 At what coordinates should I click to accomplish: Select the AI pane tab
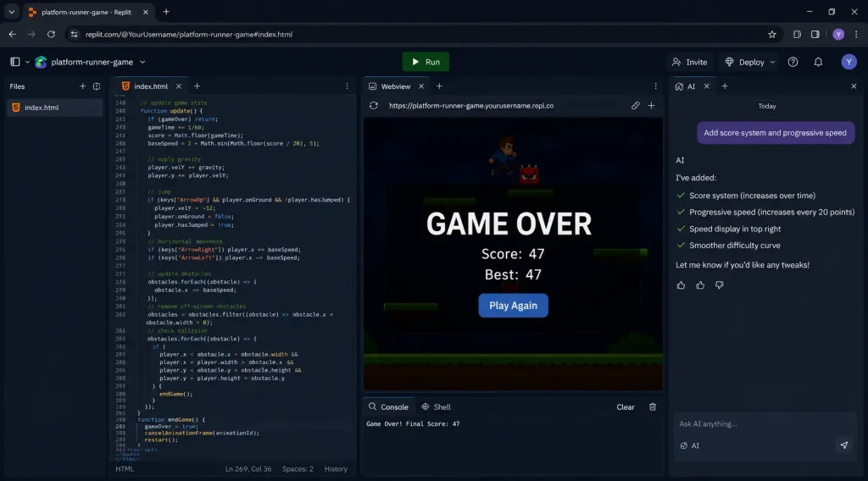(685, 86)
